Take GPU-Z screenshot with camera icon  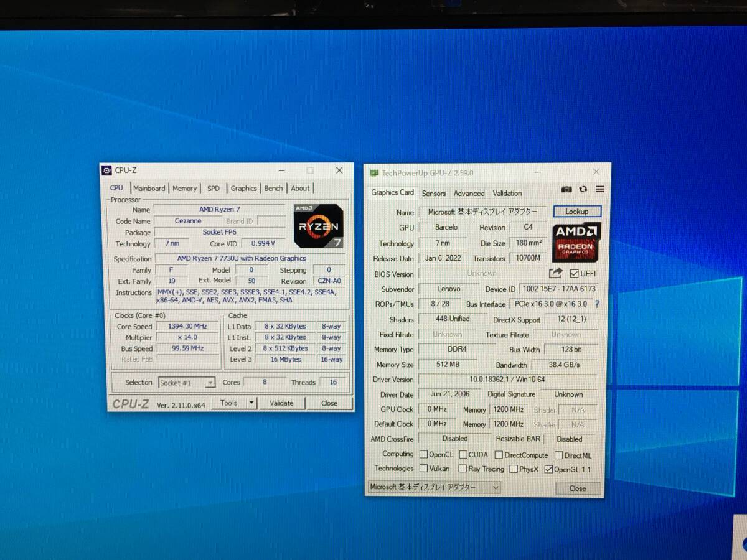[566, 189]
